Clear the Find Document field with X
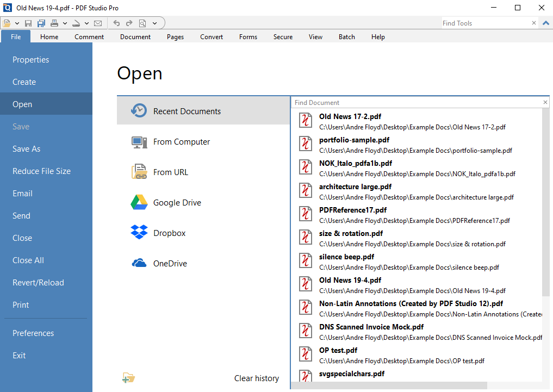The width and height of the screenshot is (553, 392). (x=545, y=102)
